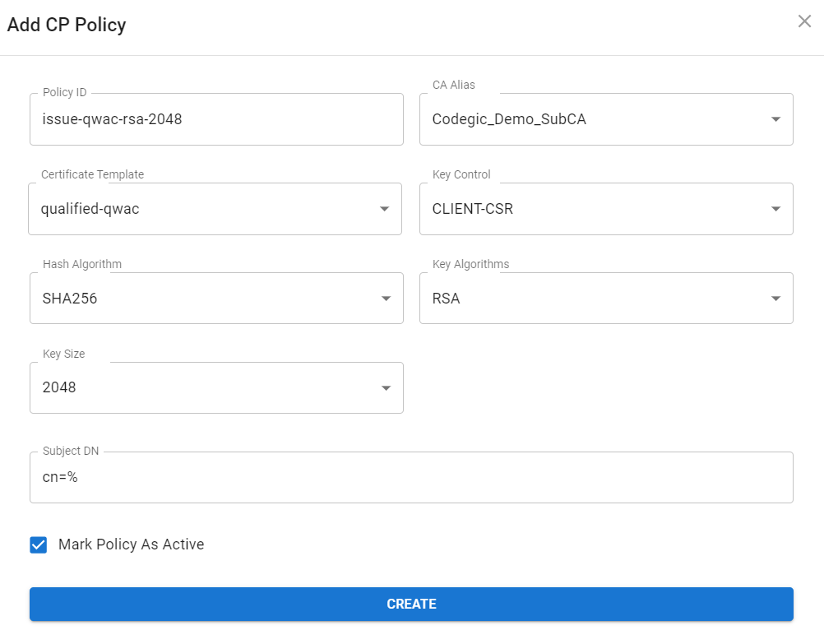The width and height of the screenshot is (824, 644).
Task: Click inside the Subject DN field
Action: click(x=411, y=477)
